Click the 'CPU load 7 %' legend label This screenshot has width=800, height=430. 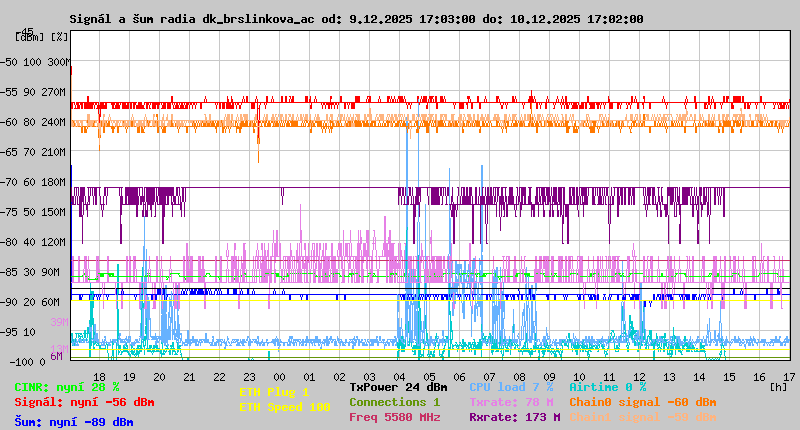pyautogui.click(x=511, y=388)
